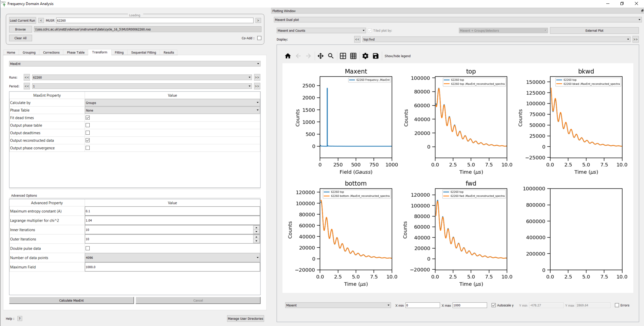Image resolution: width=644 pixels, height=326 pixels.
Task: Switch to the Fitting tab
Action: (119, 53)
